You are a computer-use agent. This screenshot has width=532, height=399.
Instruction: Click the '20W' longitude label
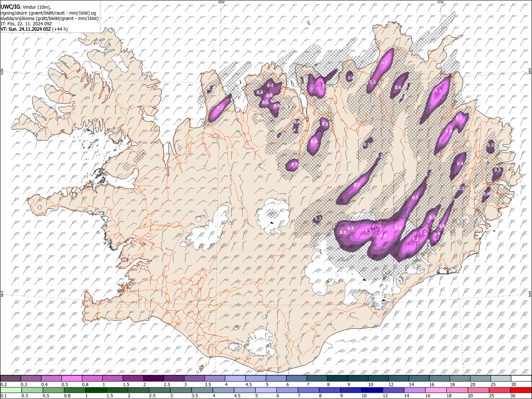click(221, 2)
